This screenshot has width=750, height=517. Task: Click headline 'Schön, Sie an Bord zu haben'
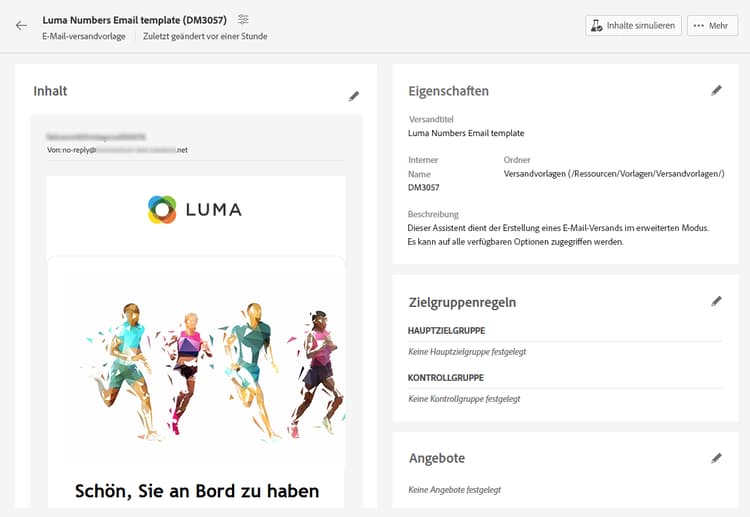pyautogui.click(x=197, y=491)
